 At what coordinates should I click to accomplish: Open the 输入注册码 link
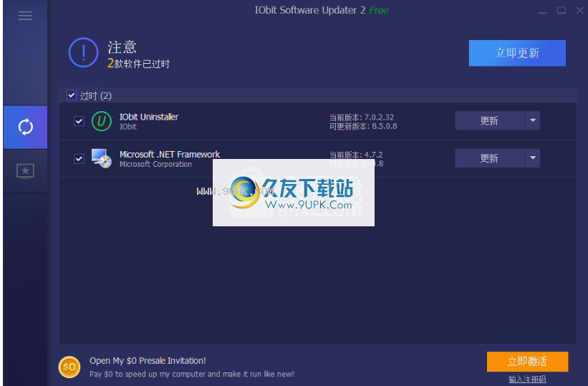click(x=527, y=380)
